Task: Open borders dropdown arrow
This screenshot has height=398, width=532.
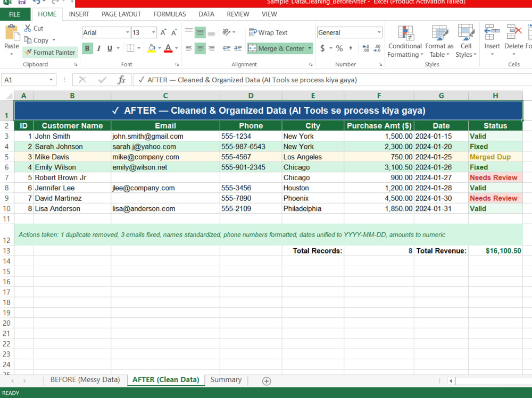Action: coord(139,48)
